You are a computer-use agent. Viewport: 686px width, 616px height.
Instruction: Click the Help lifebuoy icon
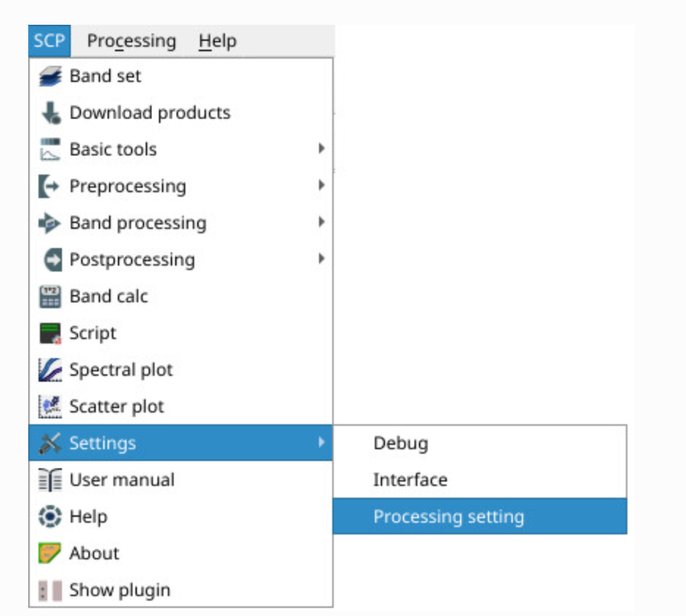point(50,517)
